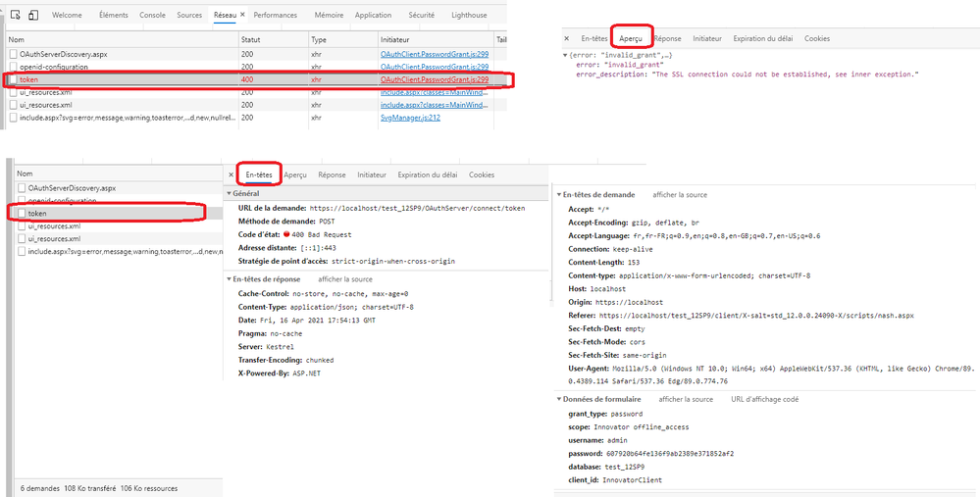Toggle the device emulation icon
Screen dimensions: 980x497
coord(33,16)
